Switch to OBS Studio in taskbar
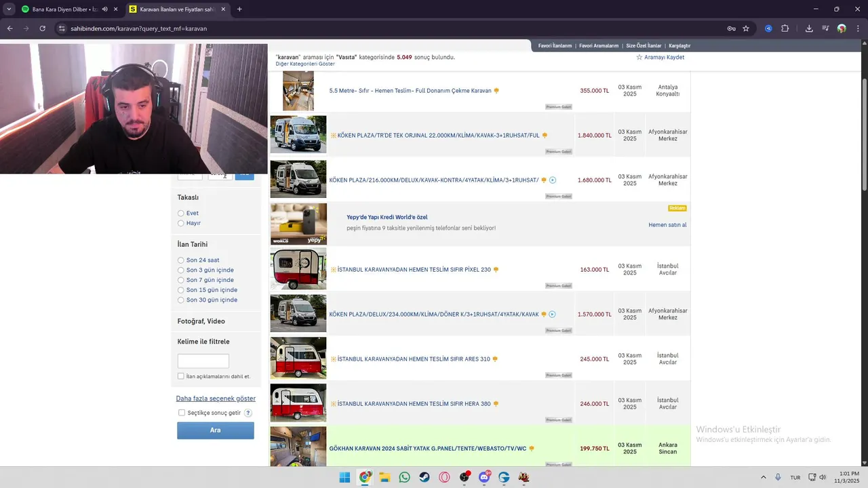Image resolution: width=868 pixels, height=488 pixels. 465,477
